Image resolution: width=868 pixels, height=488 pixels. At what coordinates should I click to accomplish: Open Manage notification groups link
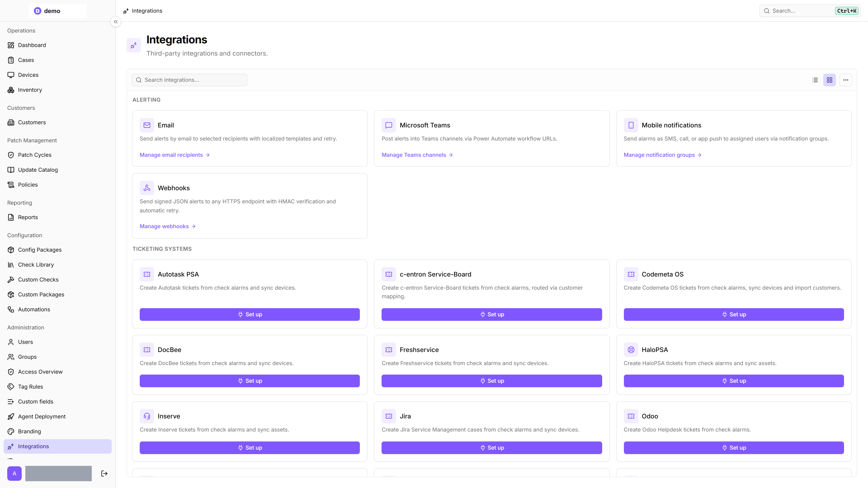coord(663,155)
